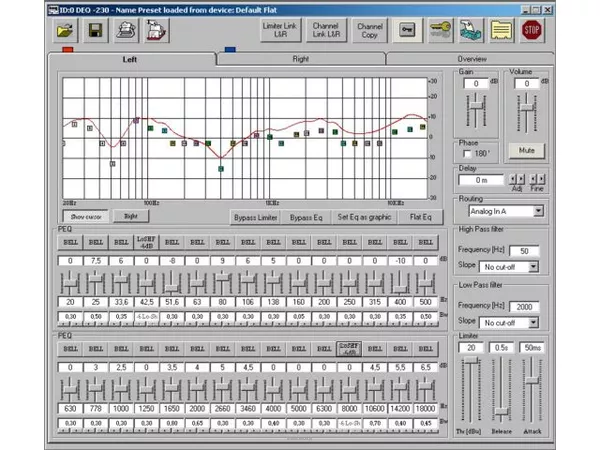Change filter type BELL above the 630 Hz band
Viewport: 600px width, 450px height.
coord(70,349)
